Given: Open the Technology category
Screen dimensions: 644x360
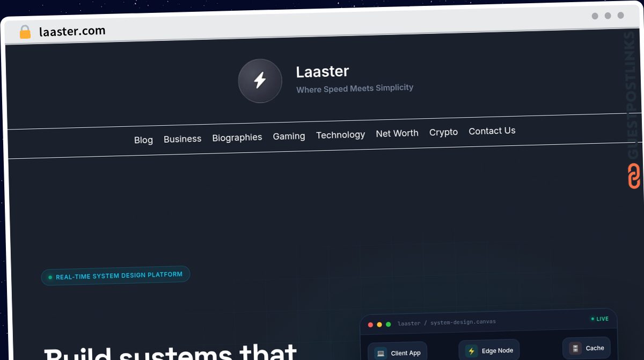Looking at the screenshot, I should [x=340, y=135].
